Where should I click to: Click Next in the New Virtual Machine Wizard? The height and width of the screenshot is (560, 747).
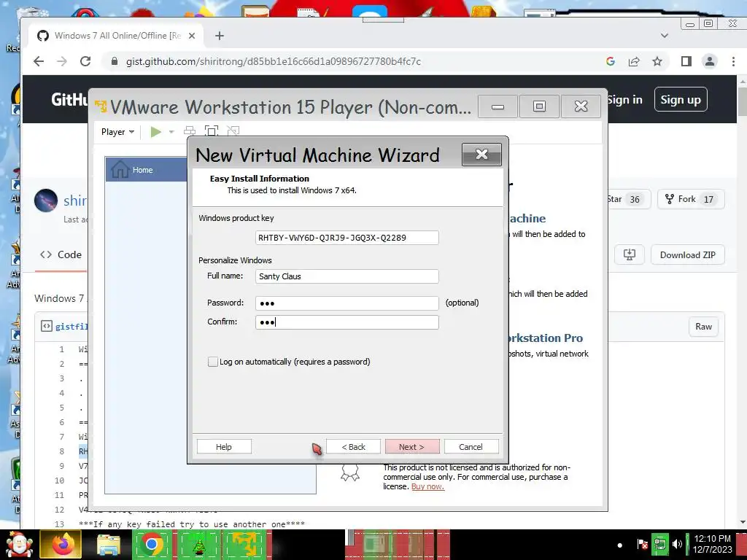(x=412, y=447)
